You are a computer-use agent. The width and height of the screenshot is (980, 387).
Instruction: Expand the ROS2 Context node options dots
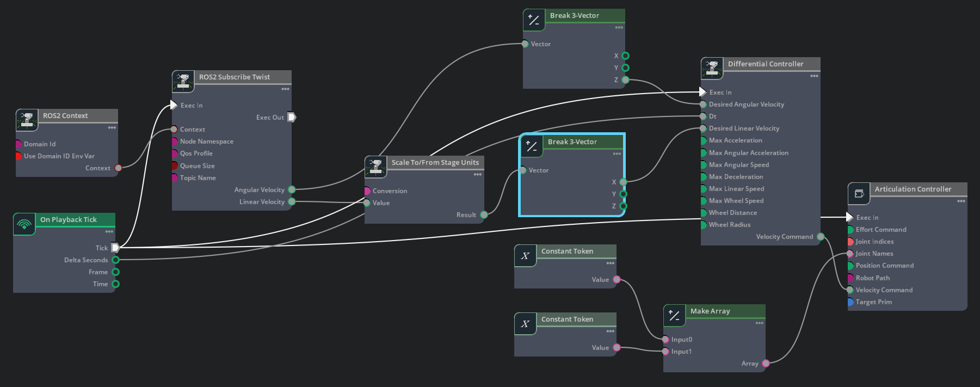112,128
